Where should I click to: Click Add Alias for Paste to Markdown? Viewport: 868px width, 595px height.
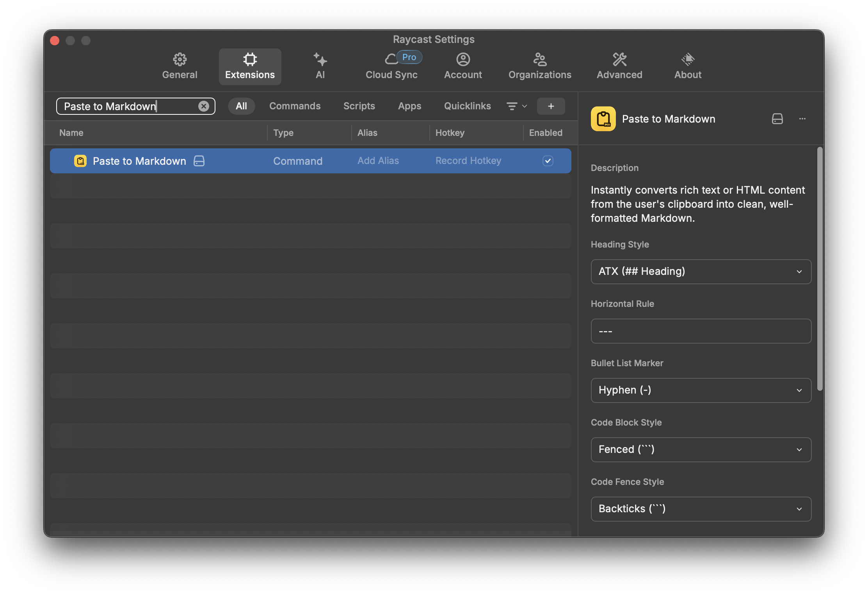[378, 161]
